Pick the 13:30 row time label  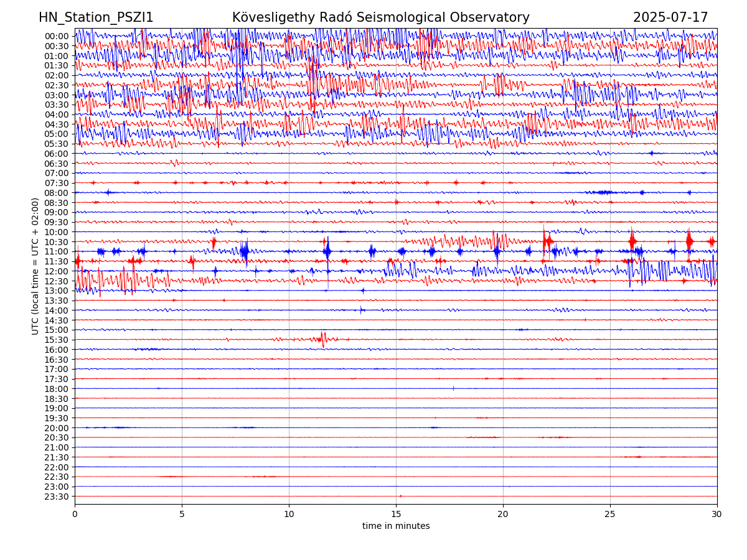(x=57, y=301)
